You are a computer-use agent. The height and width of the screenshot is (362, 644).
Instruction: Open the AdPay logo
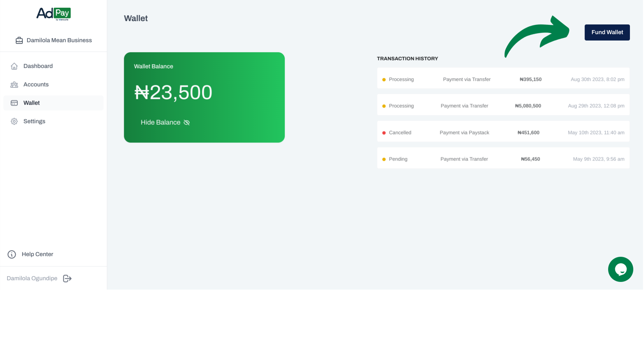click(x=53, y=13)
